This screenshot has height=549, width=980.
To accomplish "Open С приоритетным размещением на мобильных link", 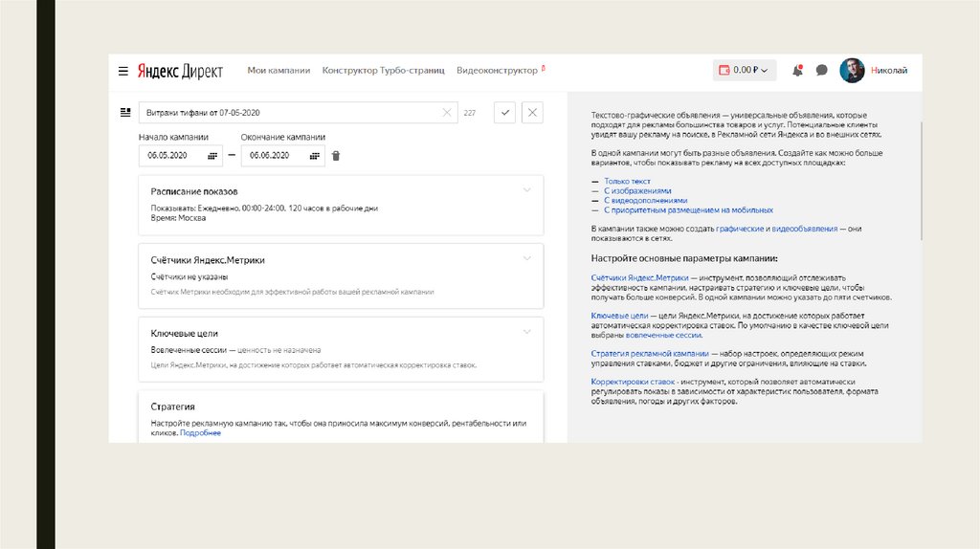I will (688, 210).
